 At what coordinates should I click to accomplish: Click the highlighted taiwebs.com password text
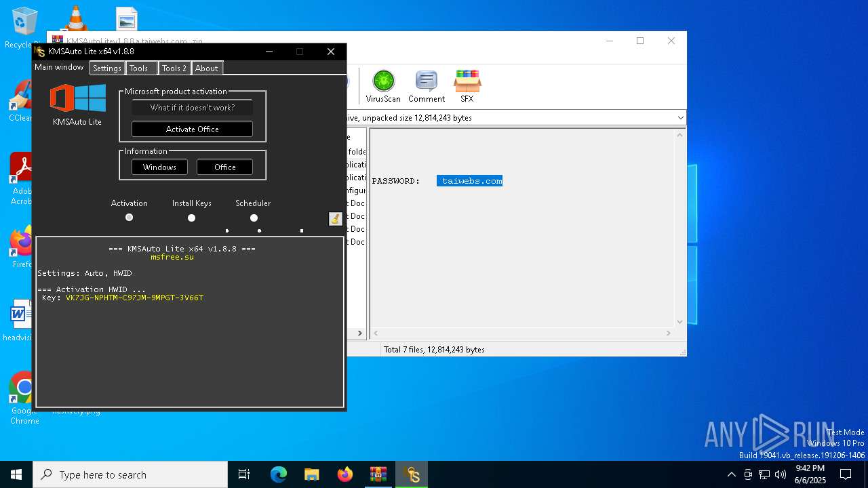tap(470, 181)
